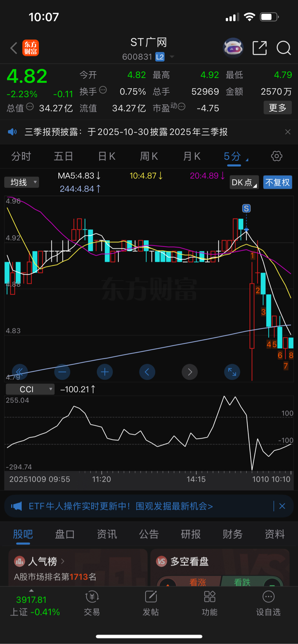298x644 pixels.
Task: Tap the info icon next to 市盈动
Action: (182, 107)
